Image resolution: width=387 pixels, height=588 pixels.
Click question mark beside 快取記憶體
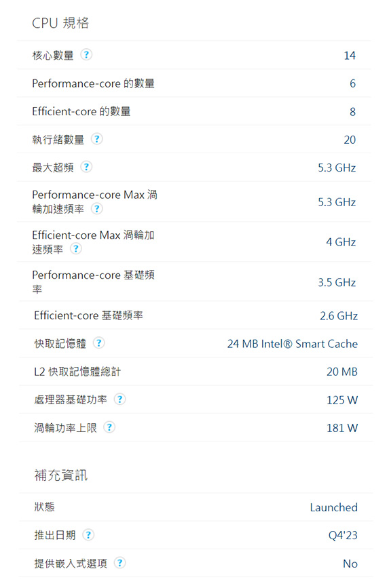(x=98, y=342)
